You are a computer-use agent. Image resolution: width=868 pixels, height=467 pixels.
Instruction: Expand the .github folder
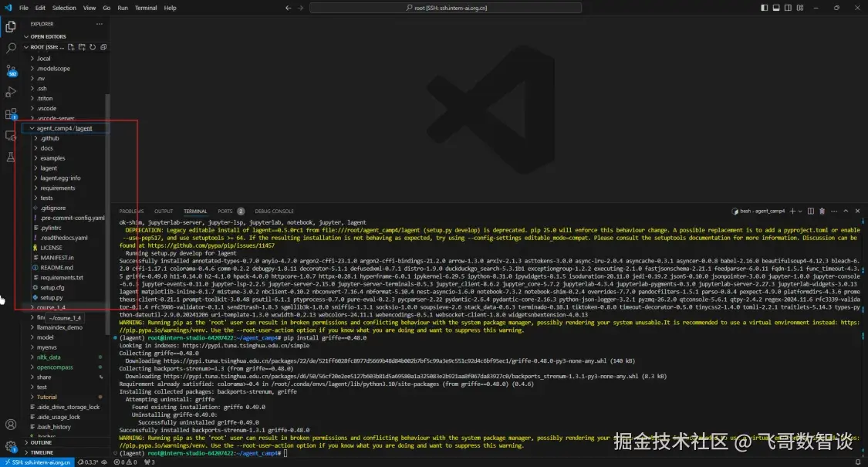coord(66,138)
